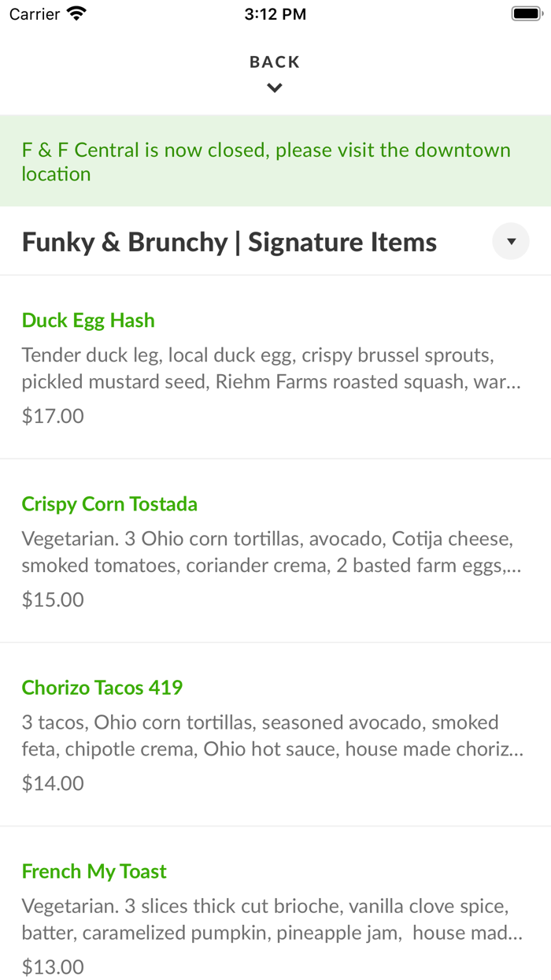The height and width of the screenshot is (980, 551).
Task: Tap the $17.00 price of Duck Egg Hash
Action: tap(52, 415)
